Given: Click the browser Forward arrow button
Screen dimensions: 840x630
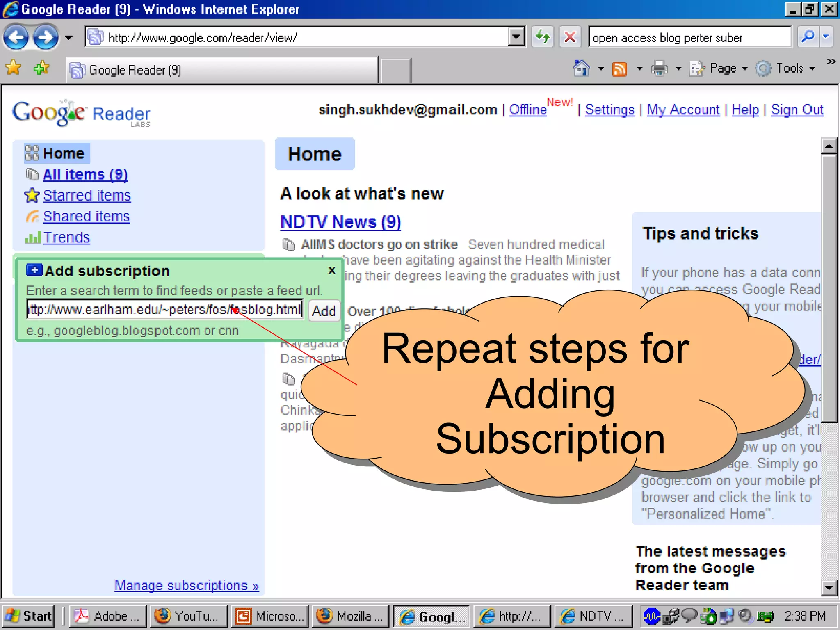Looking at the screenshot, I should pyautogui.click(x=45, y=38).
